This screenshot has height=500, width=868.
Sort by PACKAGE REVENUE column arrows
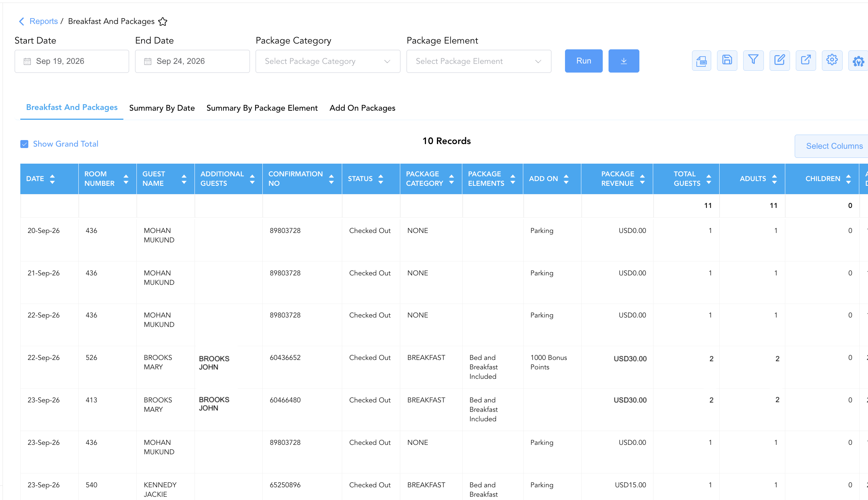(642, 179)
